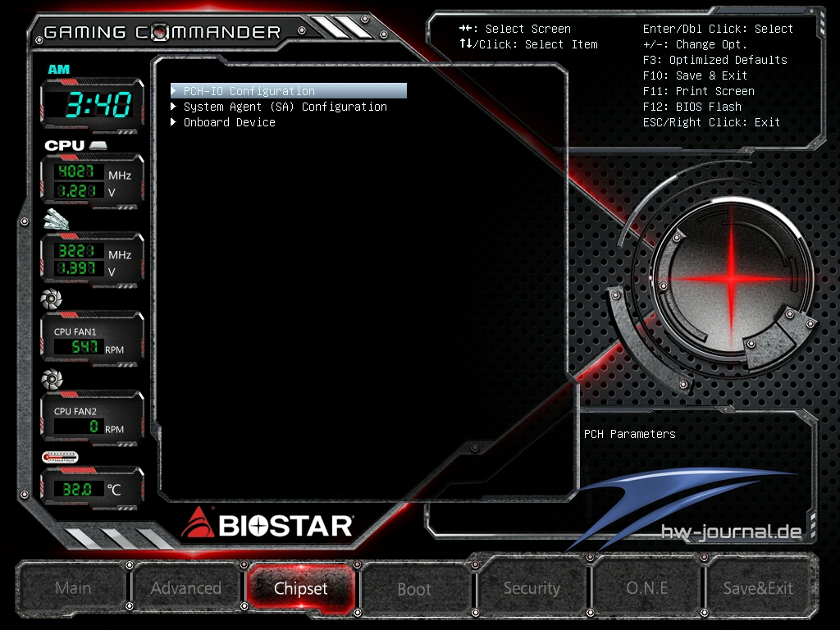The height and width of the screenshot is (630, 840).
Task: Click the fan icon above CPU FAN1
Action: coord(52,299)
